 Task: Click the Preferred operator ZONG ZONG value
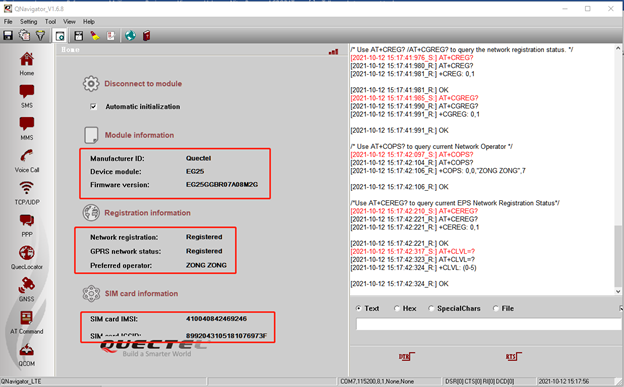pyautogui.click(x=206, y=265)
